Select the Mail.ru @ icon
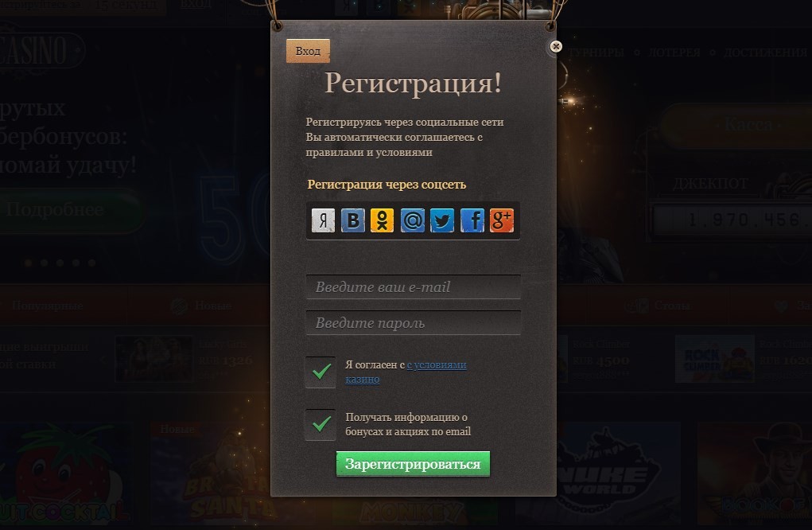 coord(412,220)
